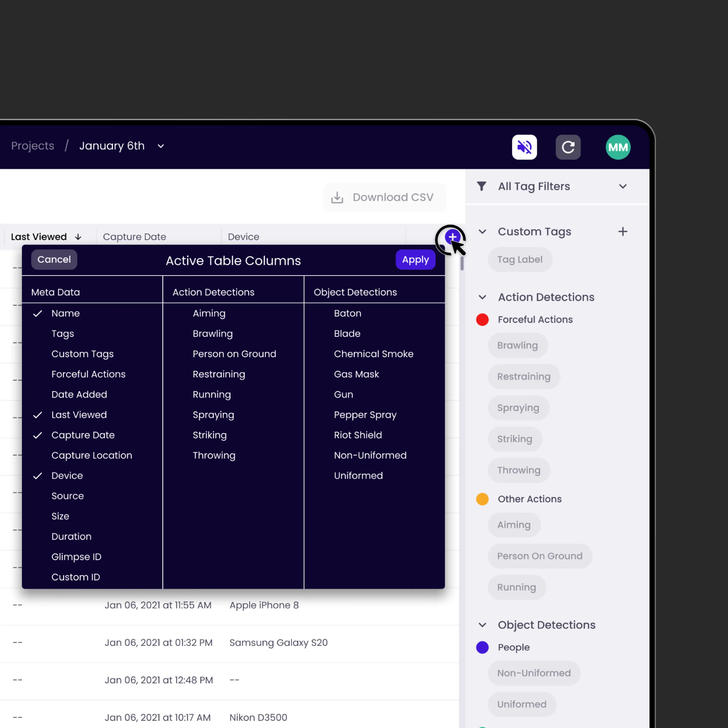
Task: Click the orange Other Actions color dot
Action: point(482,499)
